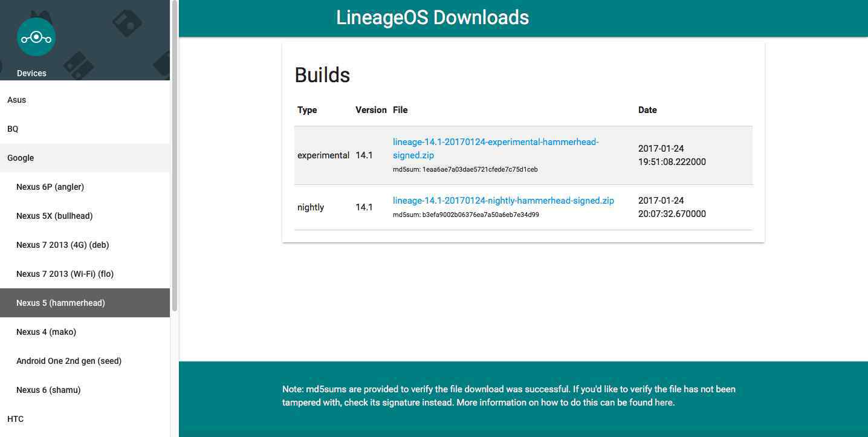Click the nightly build md5sum text
The width and height of the screenshot is (868, 437).
pyautogui.click(x=466, y=215)
